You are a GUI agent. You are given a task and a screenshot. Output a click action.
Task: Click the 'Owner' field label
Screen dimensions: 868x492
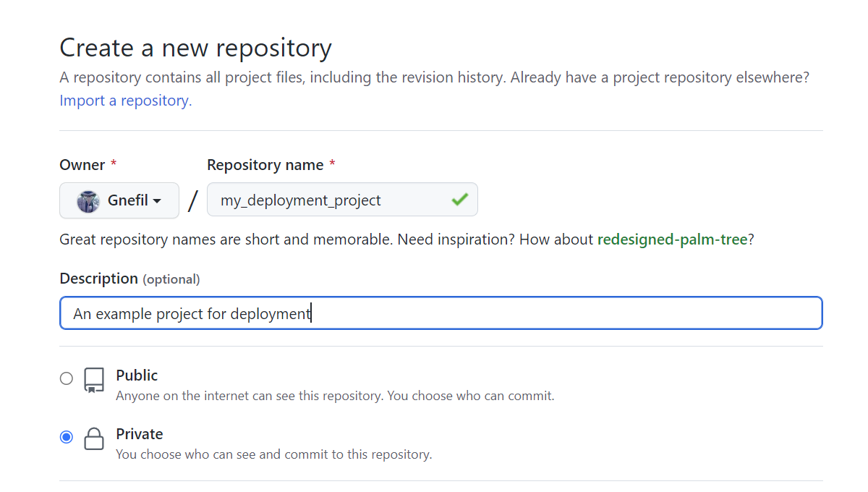(x=82, y=165)
